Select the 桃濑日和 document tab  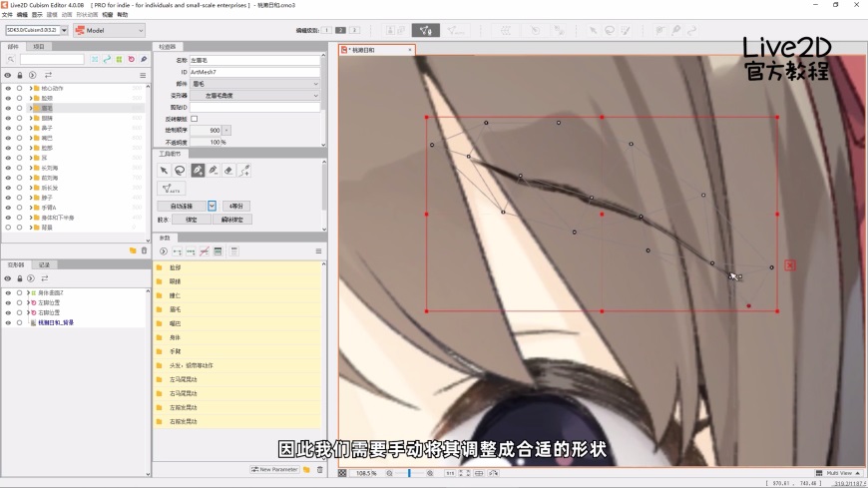tap(377, 50)
